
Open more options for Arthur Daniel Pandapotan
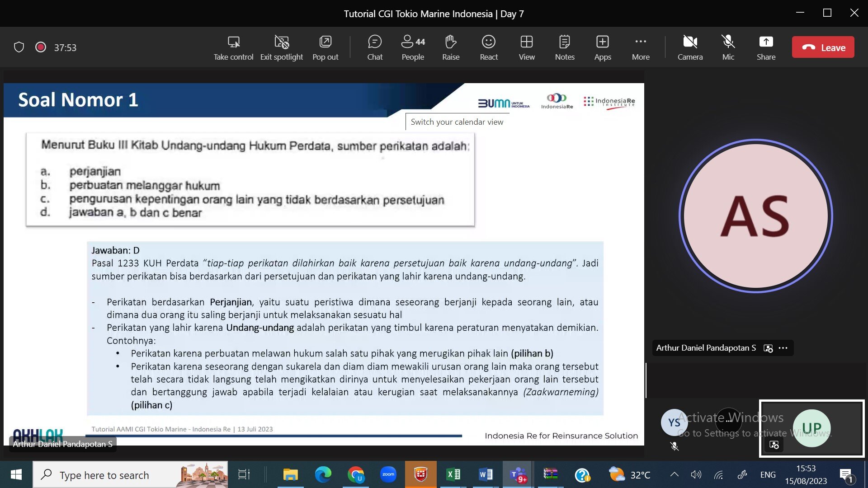pyautogui.click(x=783, y=348)
